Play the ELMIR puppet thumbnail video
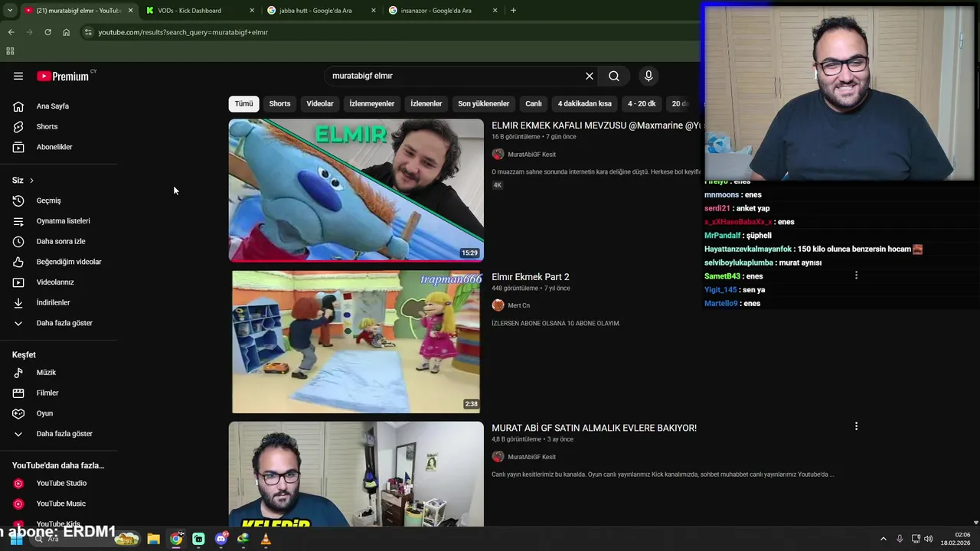Screen dimensions: 980x551 356,190
